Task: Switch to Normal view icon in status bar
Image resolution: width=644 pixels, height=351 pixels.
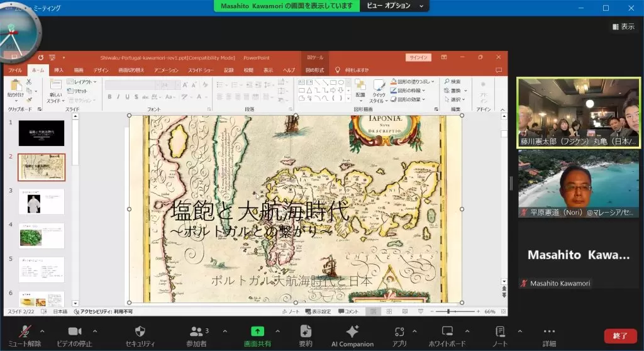Action: 374,311
